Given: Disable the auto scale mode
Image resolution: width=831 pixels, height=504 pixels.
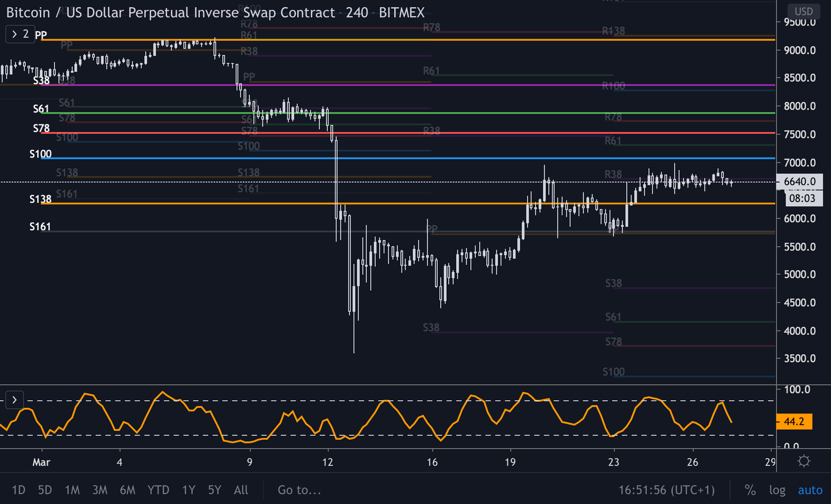Looking at the screenshot, I should click(x=810, y=489).
